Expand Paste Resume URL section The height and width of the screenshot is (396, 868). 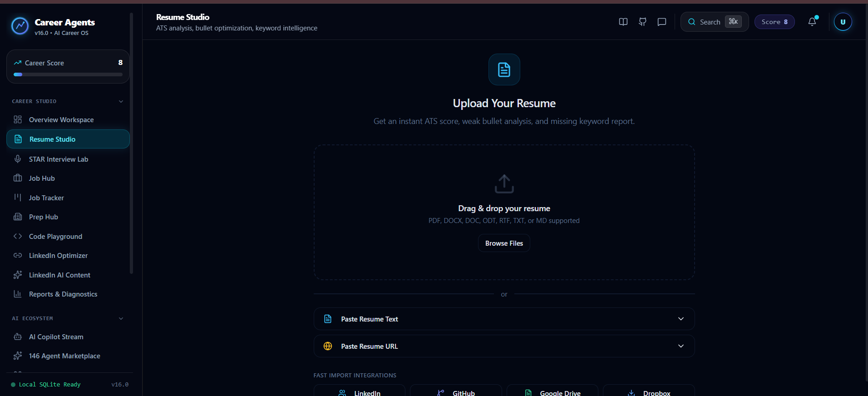tap(504, 346)
